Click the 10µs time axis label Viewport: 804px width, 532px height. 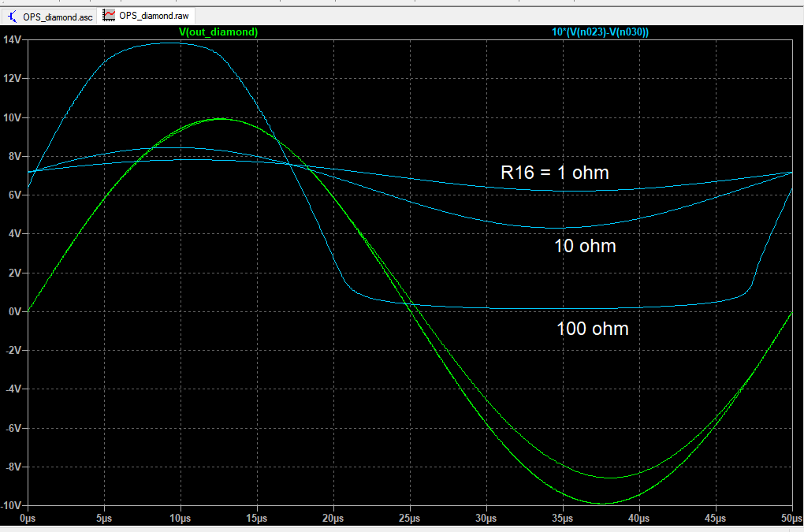pos(180,518)
